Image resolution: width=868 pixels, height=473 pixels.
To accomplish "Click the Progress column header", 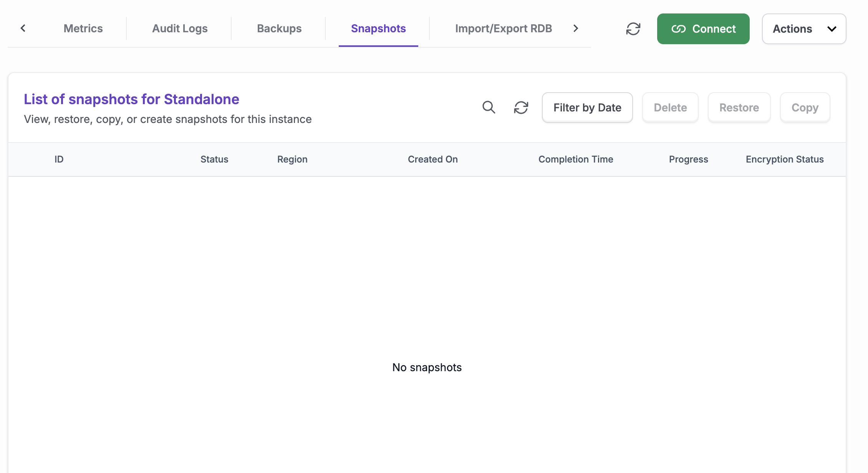I will (x=688, y=159).
